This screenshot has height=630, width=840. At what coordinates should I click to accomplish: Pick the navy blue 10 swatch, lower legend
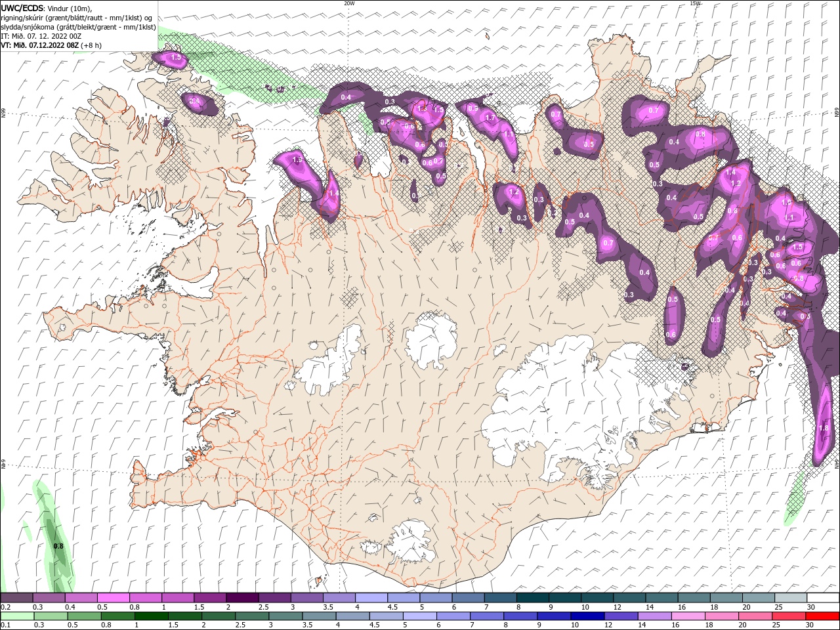(x=587, y=616)
